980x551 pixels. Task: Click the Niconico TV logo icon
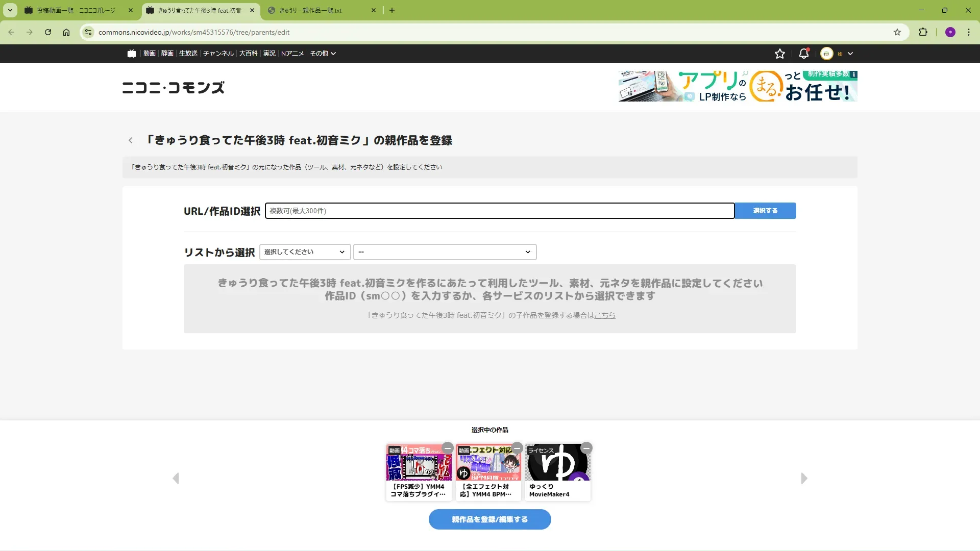[x=132, y=54]
